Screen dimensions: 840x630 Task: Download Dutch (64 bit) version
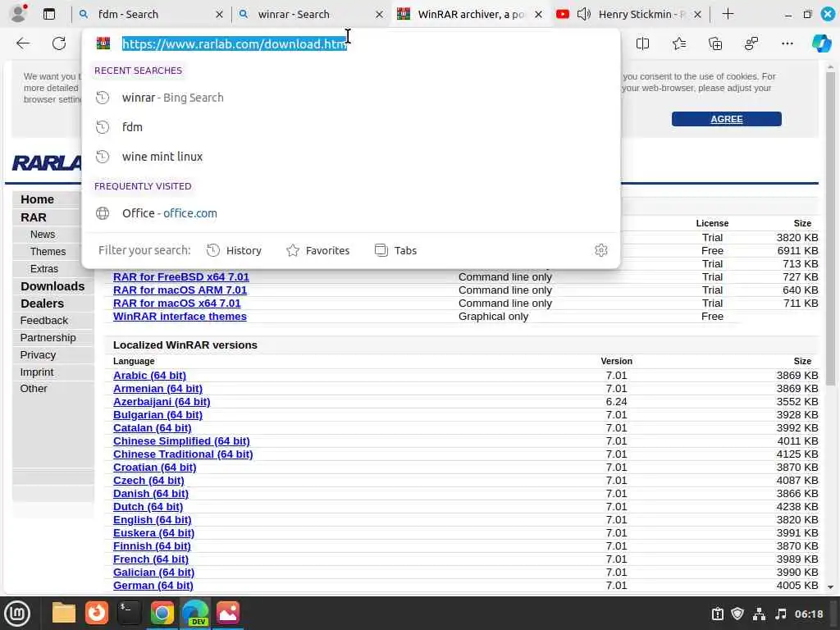click(x=148, y=507)
